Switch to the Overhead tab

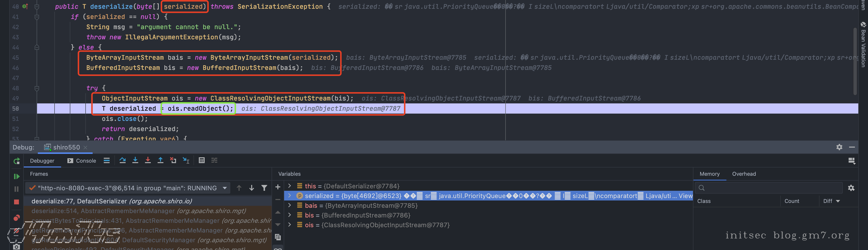(744, 174)
